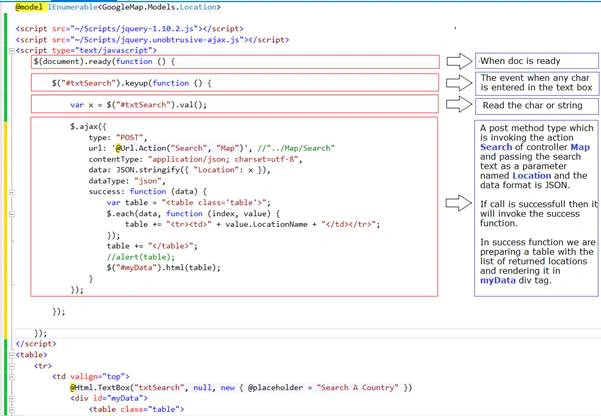
Task: Place cursor on jquery-1.10.2.js script line
Action: click(x=130, y=29)
